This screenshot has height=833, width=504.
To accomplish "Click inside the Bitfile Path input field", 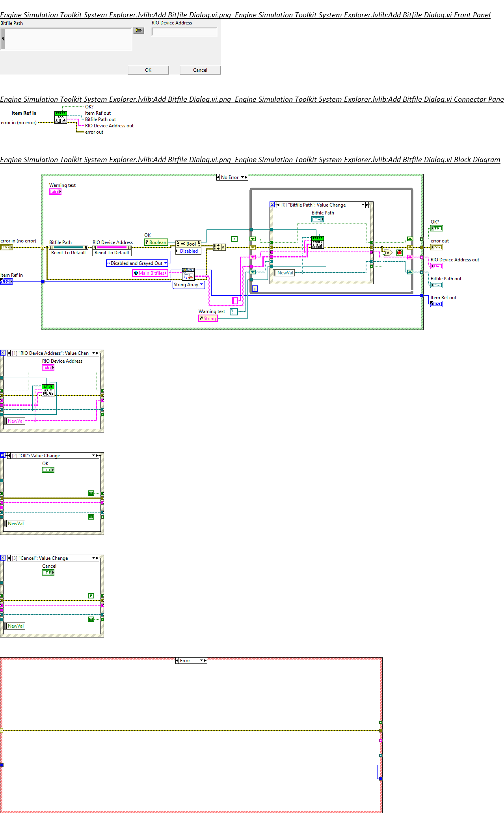I will point(68,39).
